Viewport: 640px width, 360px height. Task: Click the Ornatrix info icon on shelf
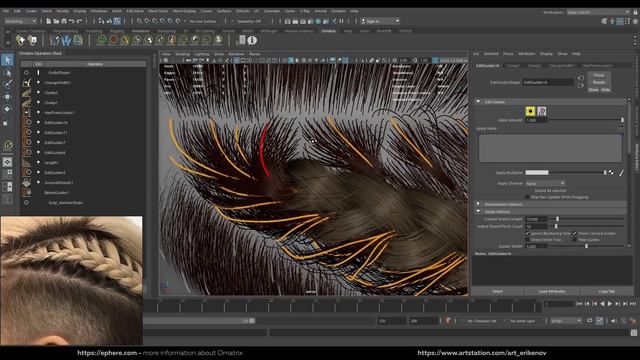click(252, 40)
